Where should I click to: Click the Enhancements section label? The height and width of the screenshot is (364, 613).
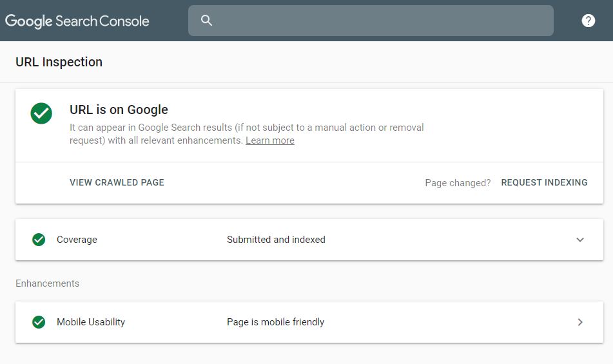coord(47,283)
